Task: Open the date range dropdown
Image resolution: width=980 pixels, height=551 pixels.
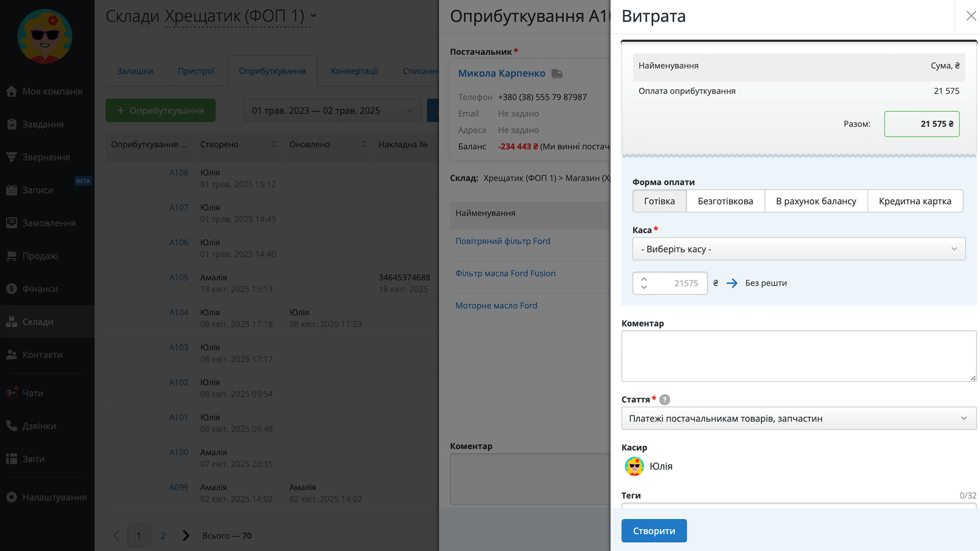Action: pos(332,111)
